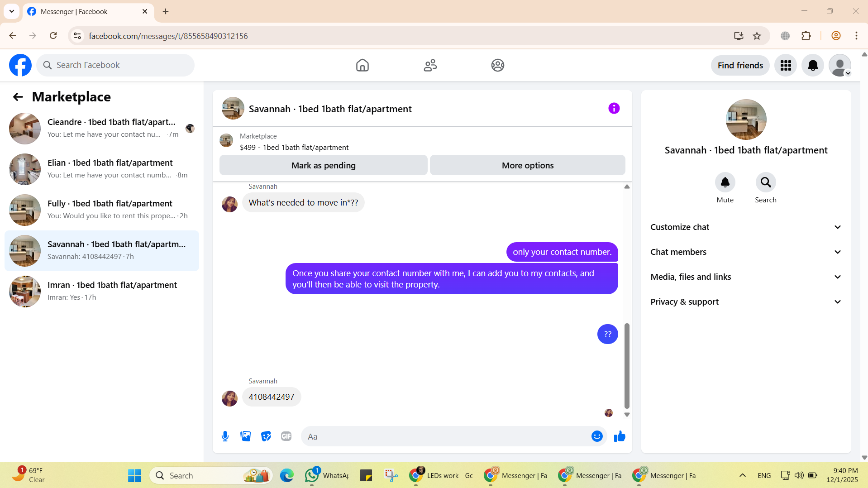868x488 pixels.
Task: Click the browser address bar URL
Action: point(168,36)
